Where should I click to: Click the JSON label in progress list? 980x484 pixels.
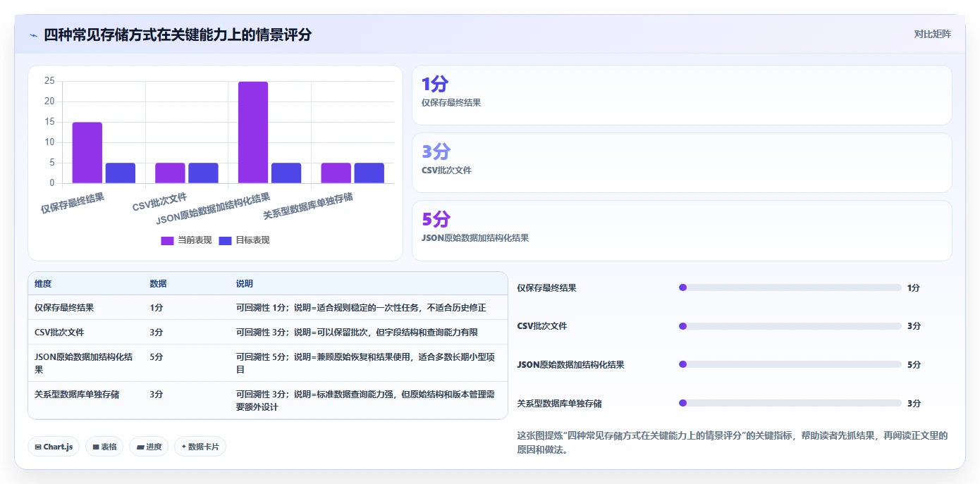[x=571, y=365]
